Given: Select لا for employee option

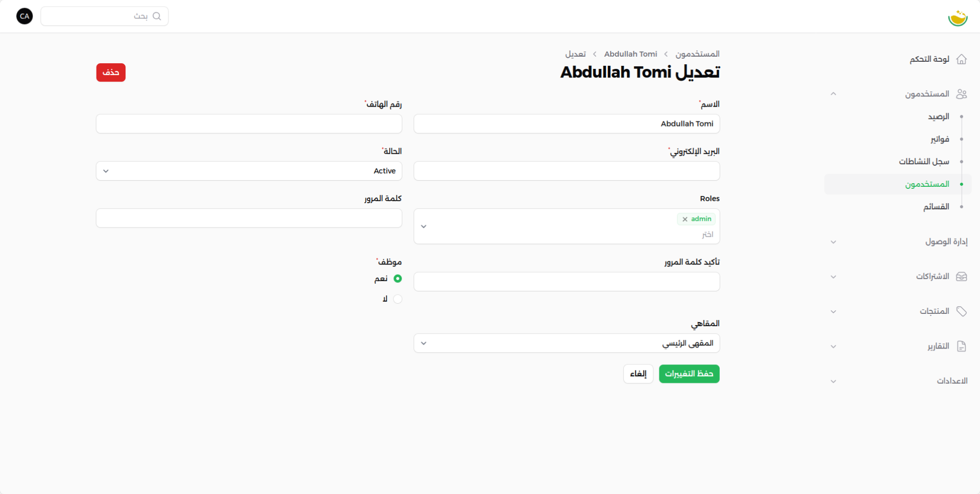Looking at the screenshot, I should coord(398,299).
